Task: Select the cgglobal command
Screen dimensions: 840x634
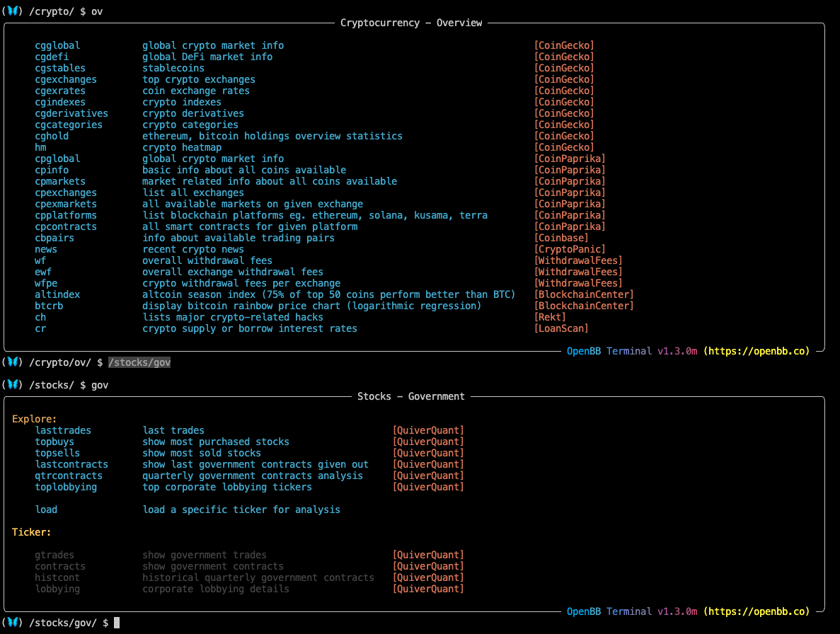Action: coord(57,45)
